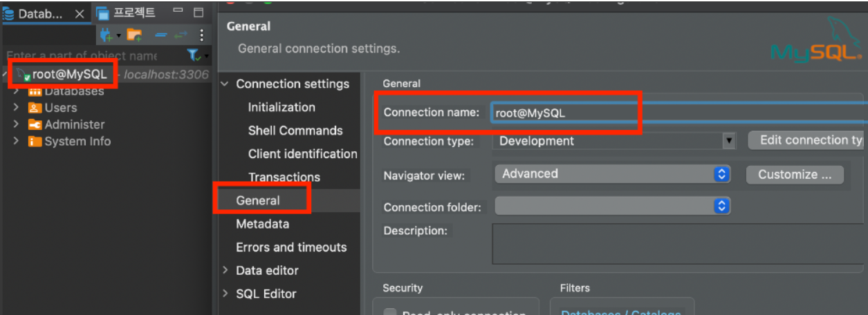Expand the System Info folder
868x315 pixels.
click(x=16, y=141)
